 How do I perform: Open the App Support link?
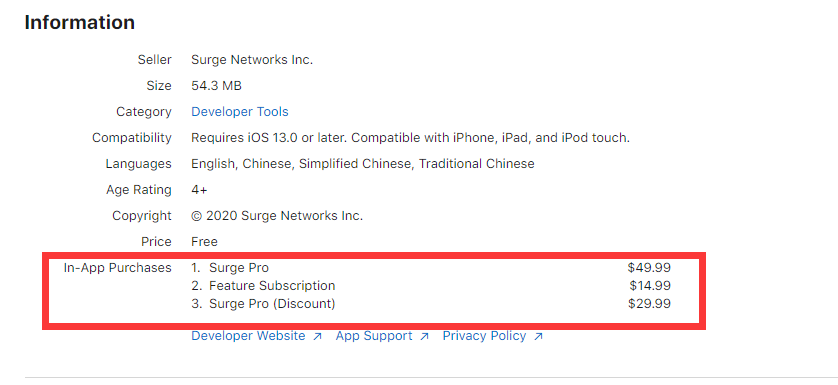tap(374, 336)
